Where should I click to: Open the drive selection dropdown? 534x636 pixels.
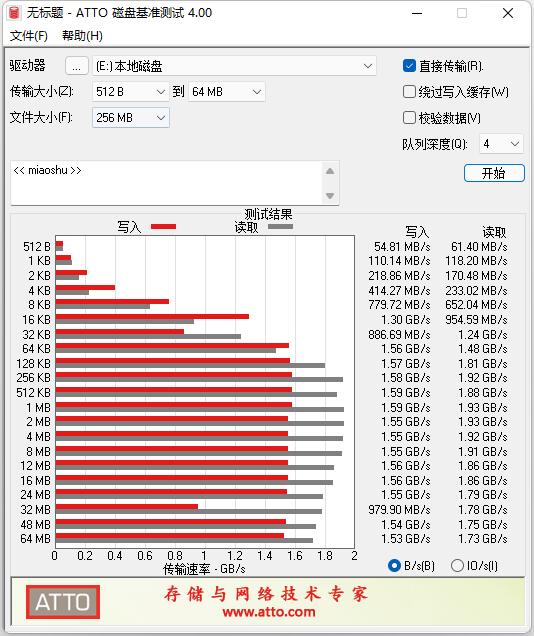(234, 66)
